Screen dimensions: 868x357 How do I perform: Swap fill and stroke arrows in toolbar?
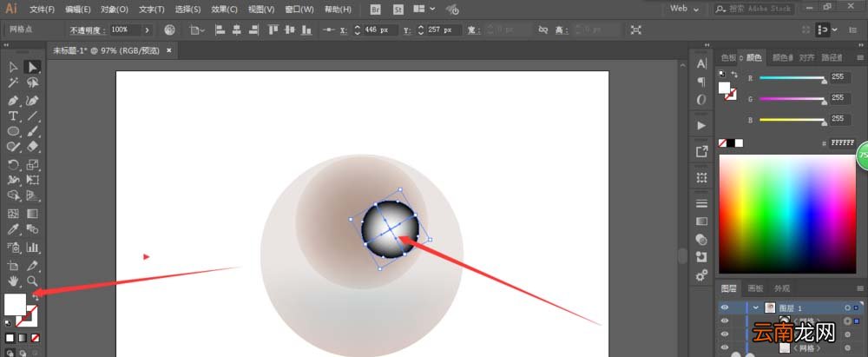tap(36, 298)
